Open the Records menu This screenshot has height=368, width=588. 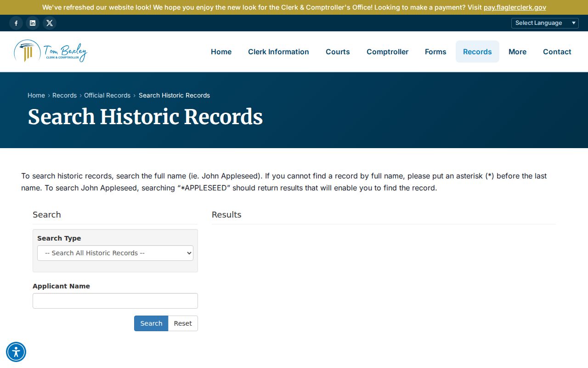coord(477,52)
